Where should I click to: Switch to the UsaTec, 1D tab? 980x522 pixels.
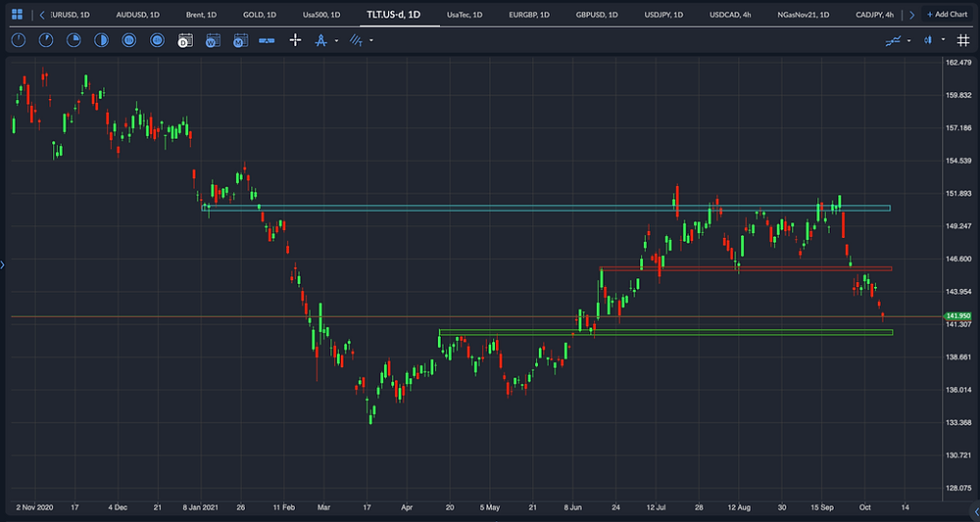465,15
